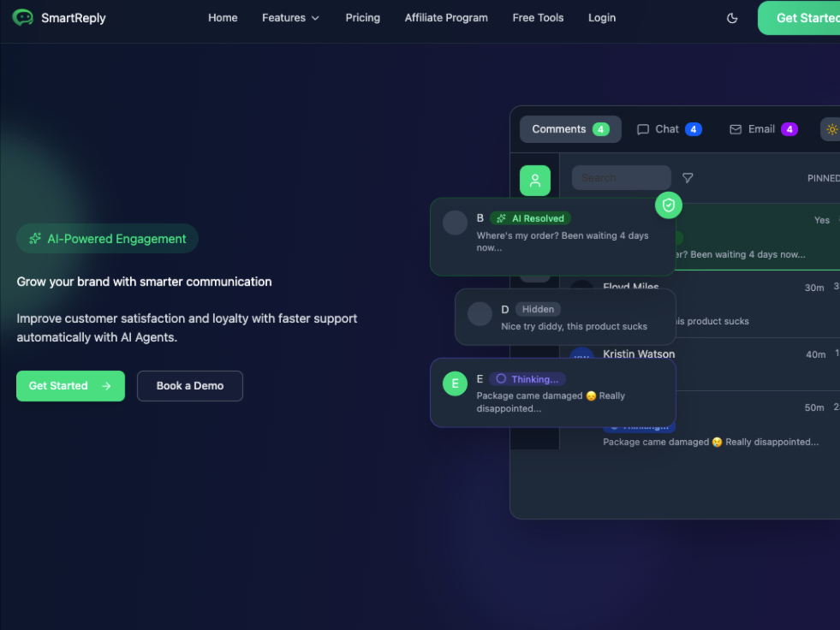
Task: Go to the Home nav item
Action: [x=223, y=18]
